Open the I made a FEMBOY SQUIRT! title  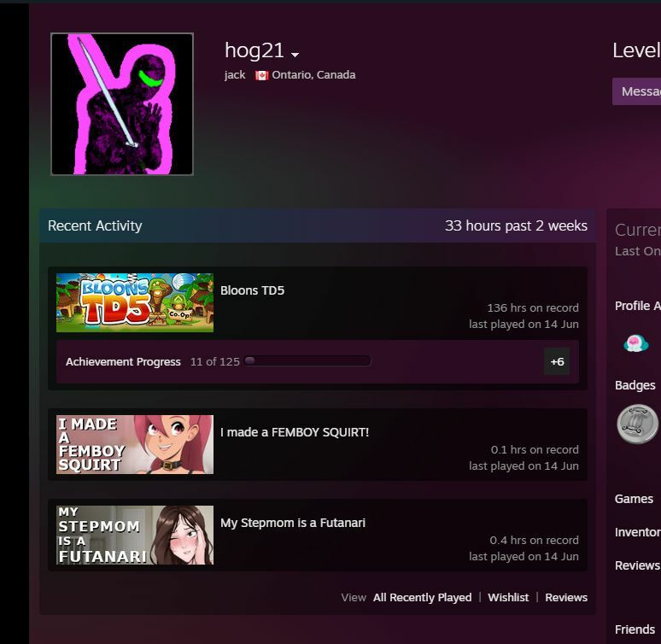pyautogui.click(x=295, y=432)
